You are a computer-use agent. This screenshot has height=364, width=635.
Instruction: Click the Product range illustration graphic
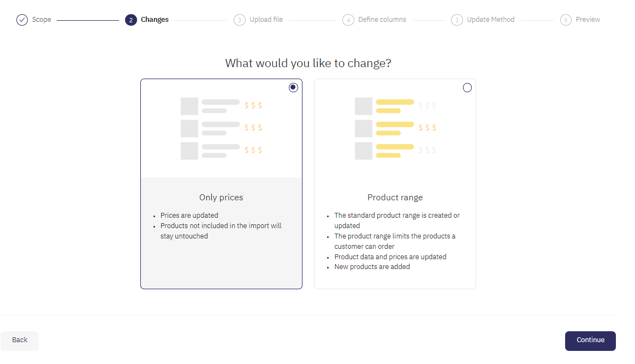tap(395, 128)
